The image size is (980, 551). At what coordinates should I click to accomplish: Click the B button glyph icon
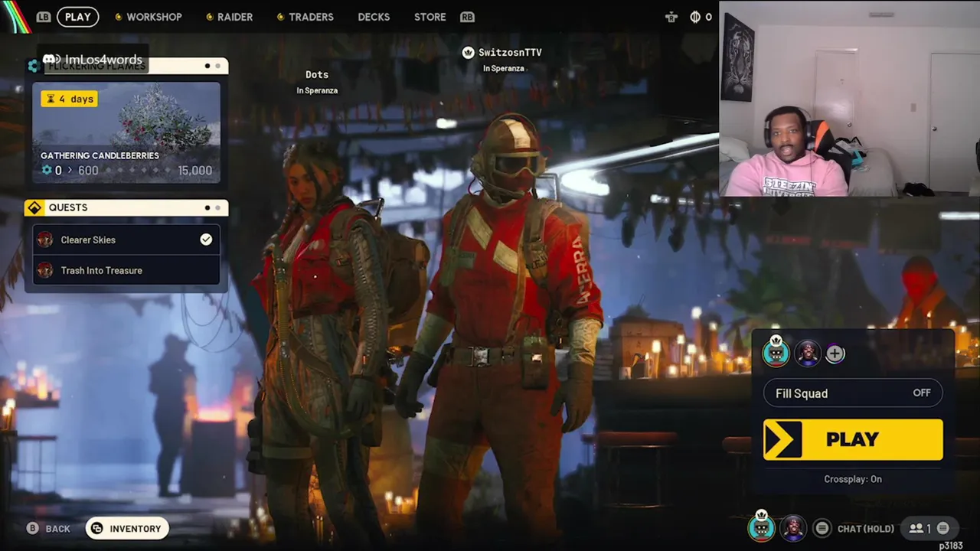32,528
